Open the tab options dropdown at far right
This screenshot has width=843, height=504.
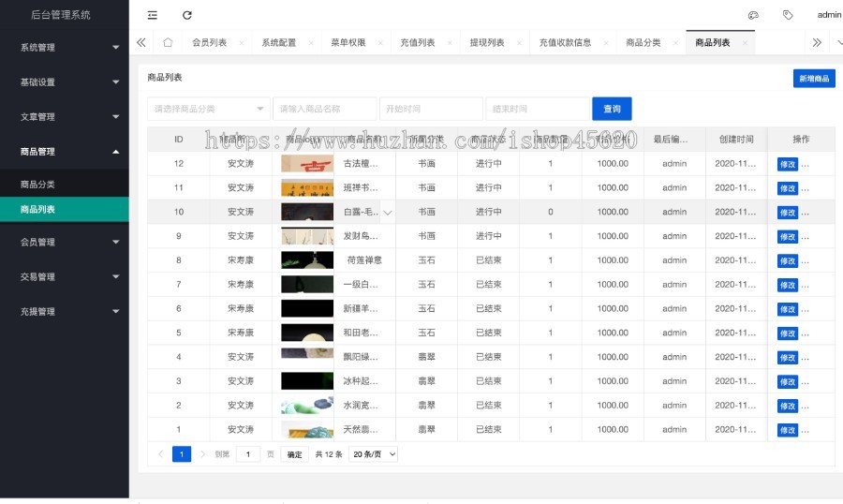tap(838, 42)
